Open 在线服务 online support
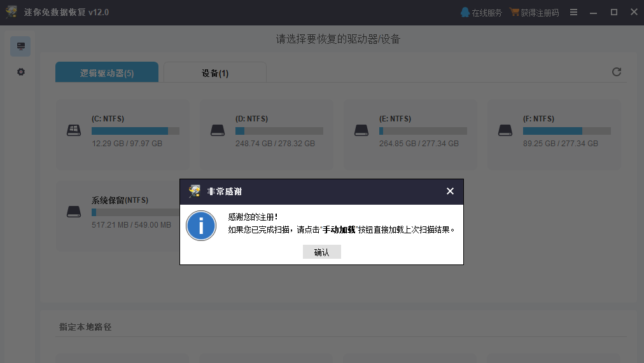Screen dimensions: 644x363 [481, 12]
